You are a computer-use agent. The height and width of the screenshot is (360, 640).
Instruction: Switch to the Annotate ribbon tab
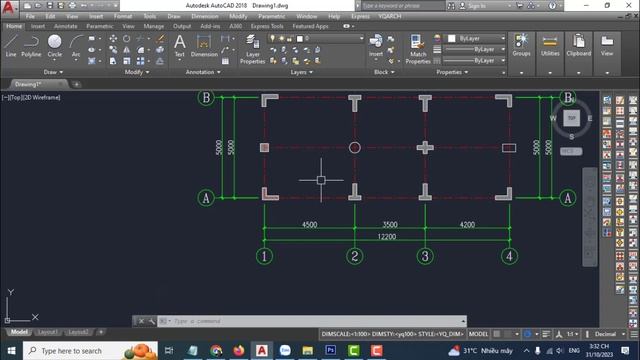[x=65, y=26]
